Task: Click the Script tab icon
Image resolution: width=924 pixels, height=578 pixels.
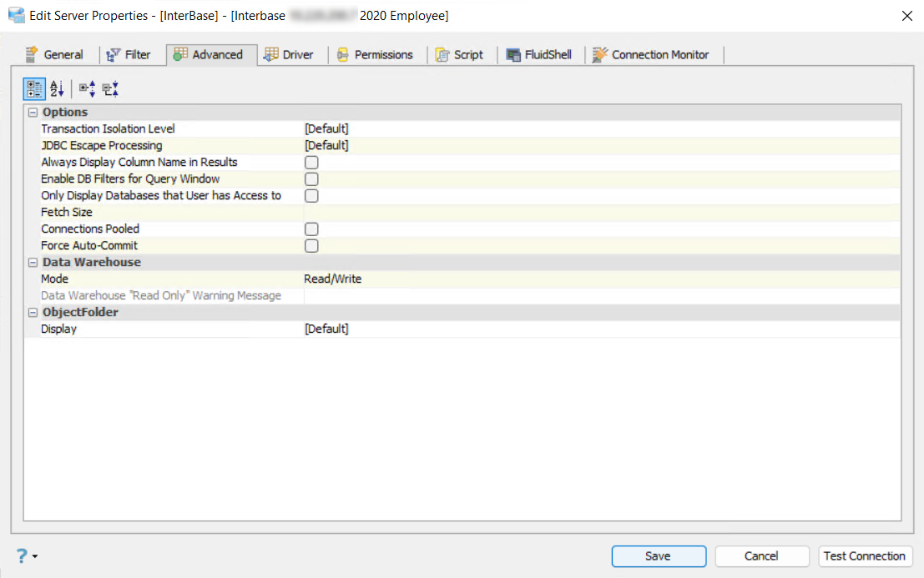Action: point(442,55)
